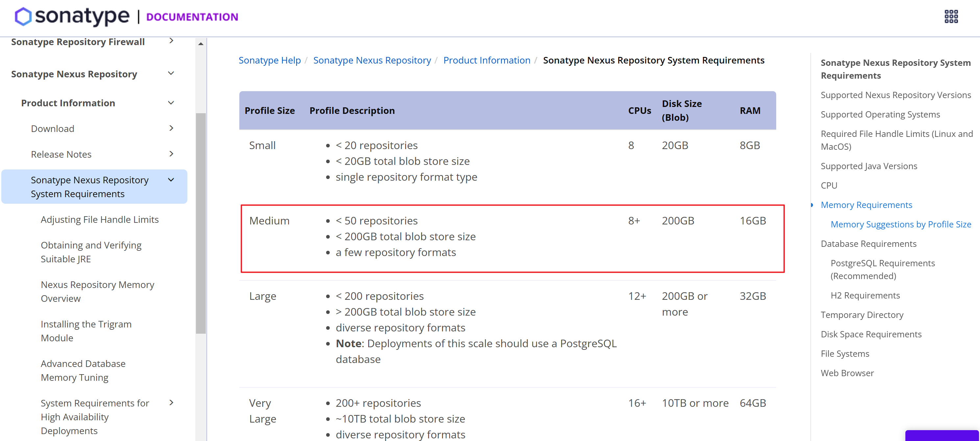Open Nexus Repository Memory Overview page
Viewport: 980px width, 441px height.
[97, 291]
